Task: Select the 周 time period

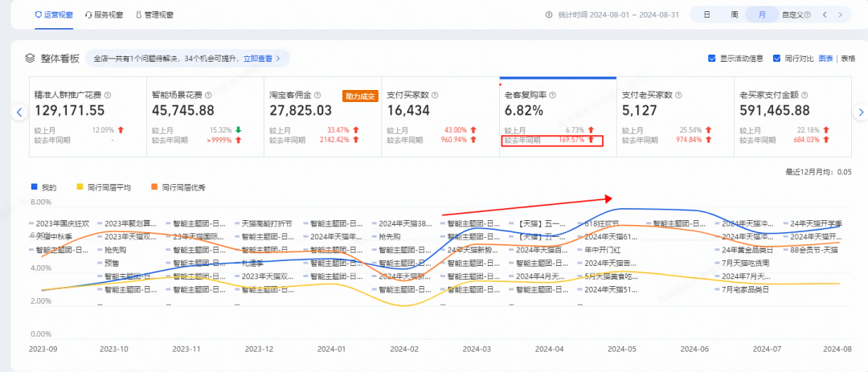Action: point(734,15)
